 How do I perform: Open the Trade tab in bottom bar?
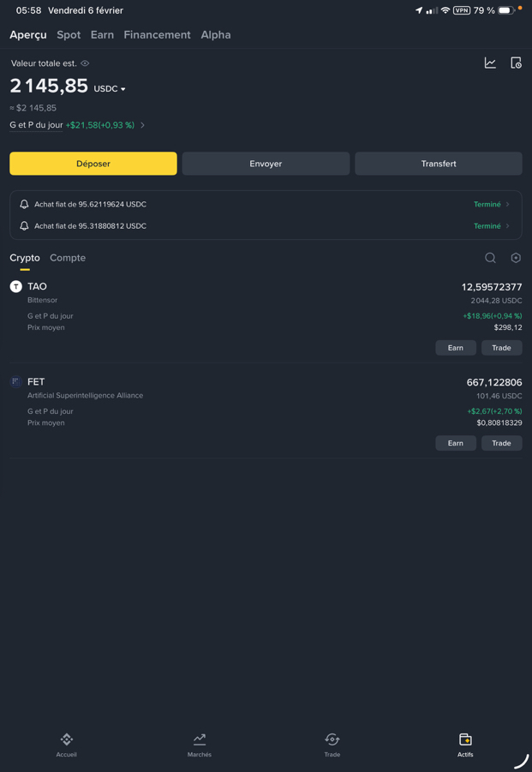[x=332, y=745]
